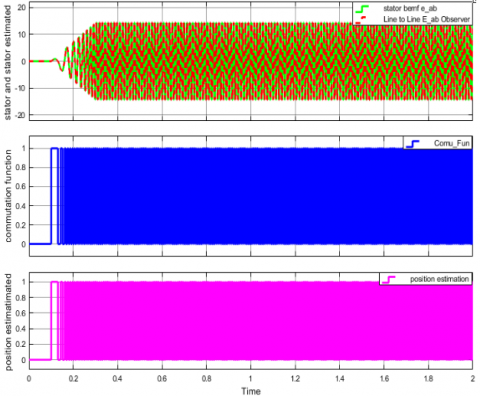Click the blue Comu_Fun legend step icon

(412, 144)
